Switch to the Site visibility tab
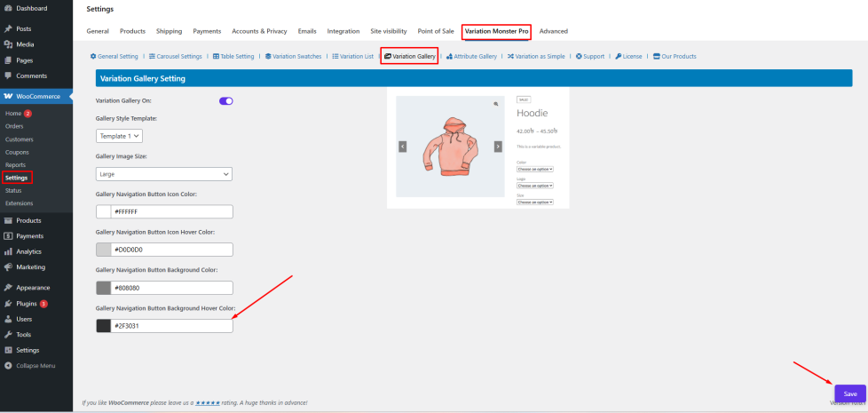Viewport: 868px width, 413px height. point(389,31)
